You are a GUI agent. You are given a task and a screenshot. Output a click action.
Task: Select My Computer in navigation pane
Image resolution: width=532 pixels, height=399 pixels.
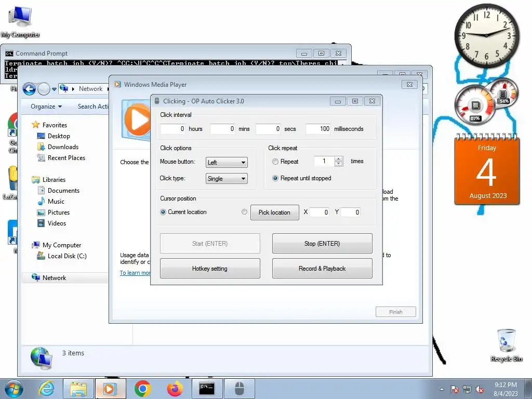(x=62, y=245)
